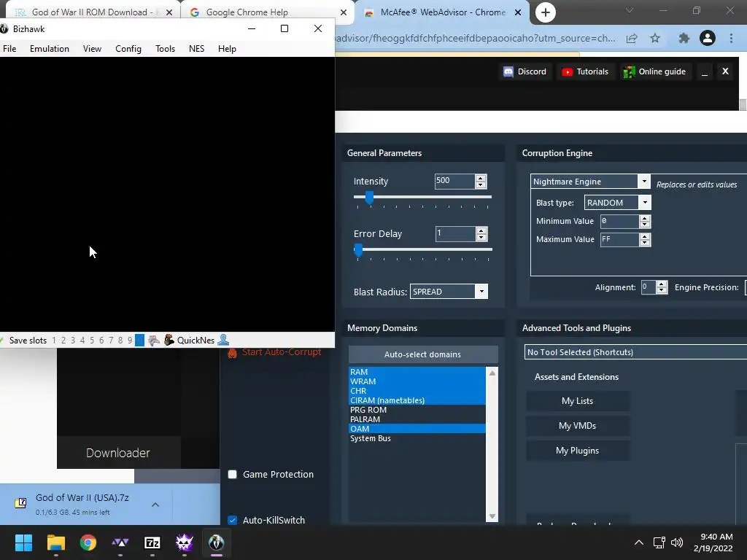Open the Chrome extensions puzzle icon

(684, 39)
